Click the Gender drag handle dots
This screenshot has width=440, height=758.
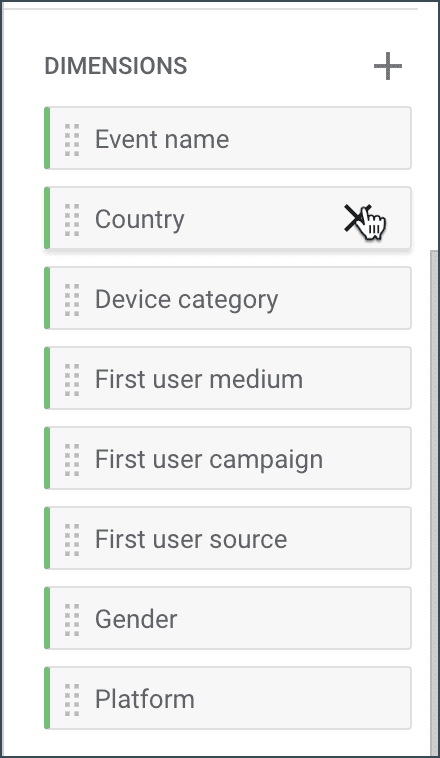tap(72, 620)
